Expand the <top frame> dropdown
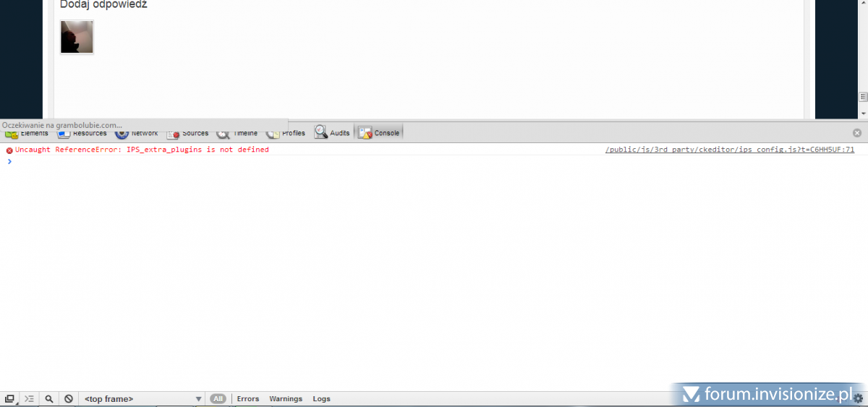Image resolution: width=868 pixels, height=407 pixels. (142, 398)
